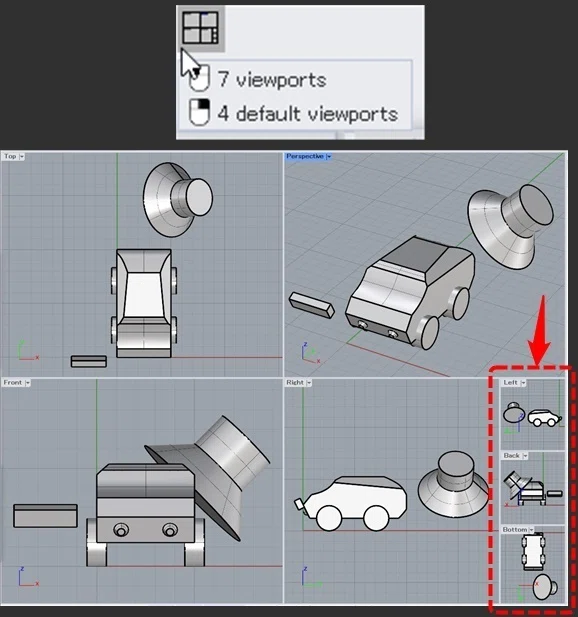Image resolution: width=578 pixels, height=617 pixels.
Task: Choose the 4 default viewports option
Action: click(x=293, y=113)
